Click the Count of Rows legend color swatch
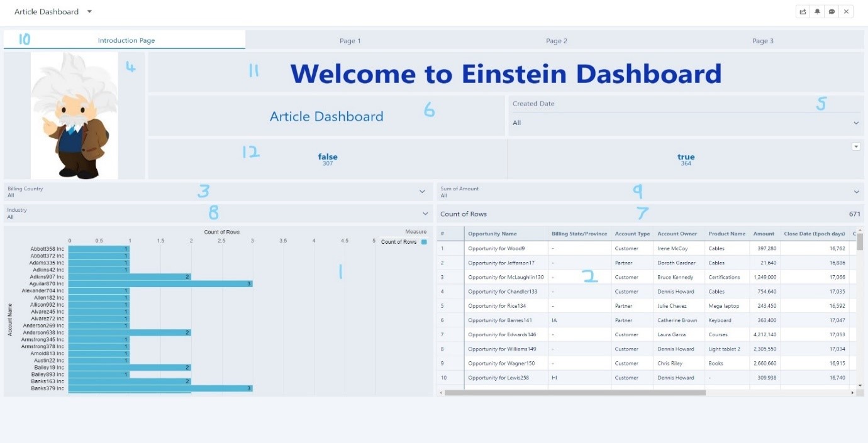Screen dimensions: 868x443 (424, 242)
